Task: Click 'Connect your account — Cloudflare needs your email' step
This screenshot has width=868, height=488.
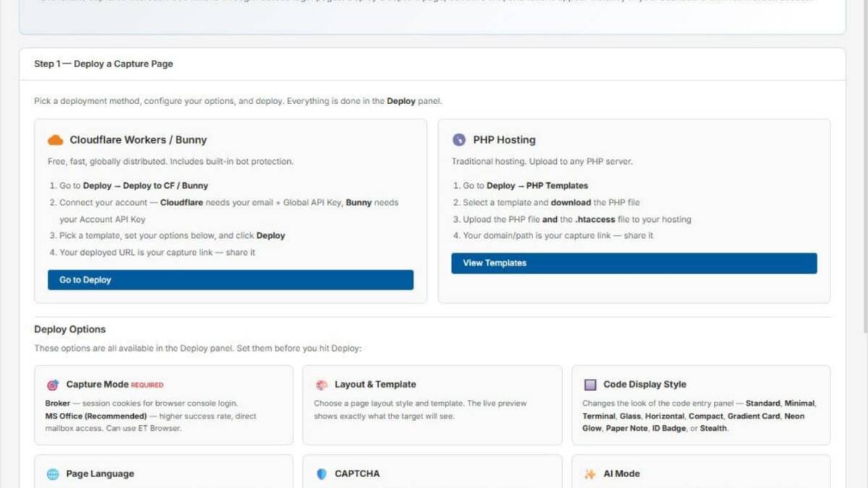Action: click(224, 210)
